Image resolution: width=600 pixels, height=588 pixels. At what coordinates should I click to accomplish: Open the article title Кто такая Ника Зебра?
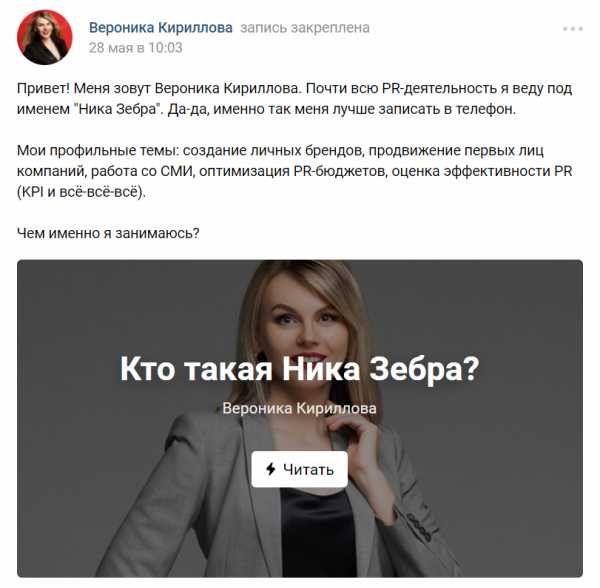[x=300, y=368]
